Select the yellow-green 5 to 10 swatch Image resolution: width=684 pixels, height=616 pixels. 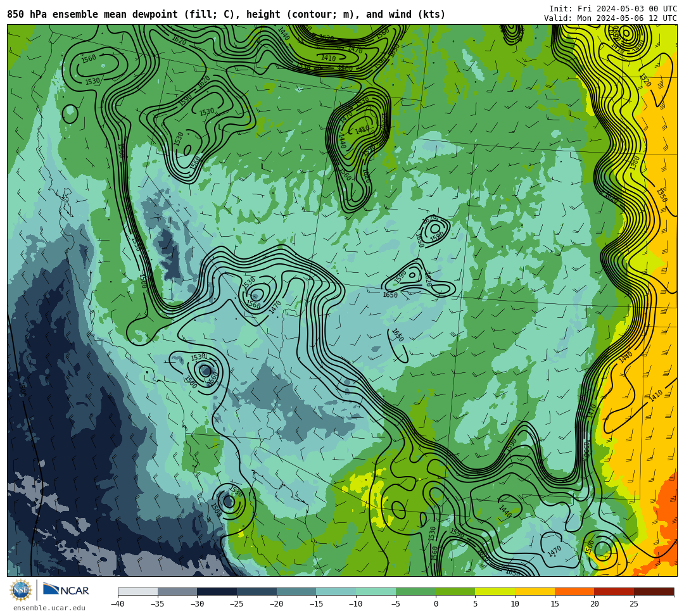[495, 591]
